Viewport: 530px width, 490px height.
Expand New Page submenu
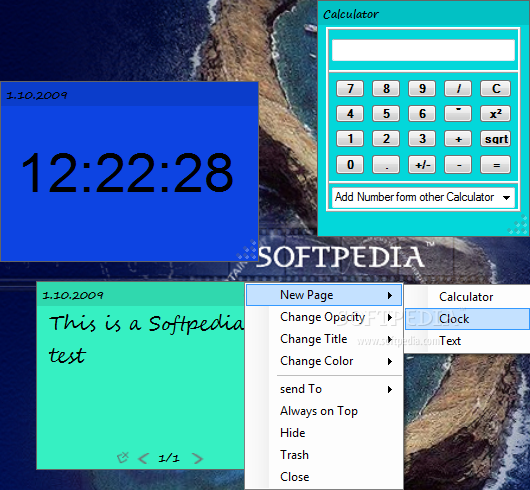click(x=324, y=295)
